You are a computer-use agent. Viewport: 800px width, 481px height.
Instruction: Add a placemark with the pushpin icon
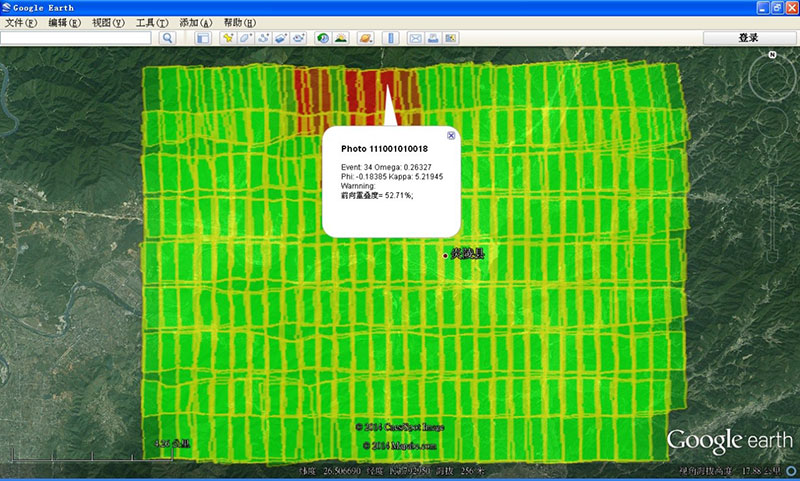coord(228,38)
